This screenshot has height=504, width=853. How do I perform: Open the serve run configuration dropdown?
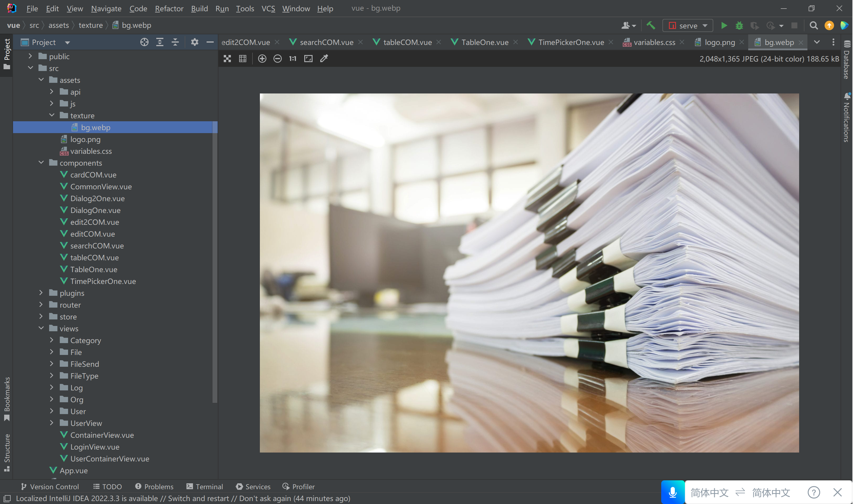tap(687, 25)
